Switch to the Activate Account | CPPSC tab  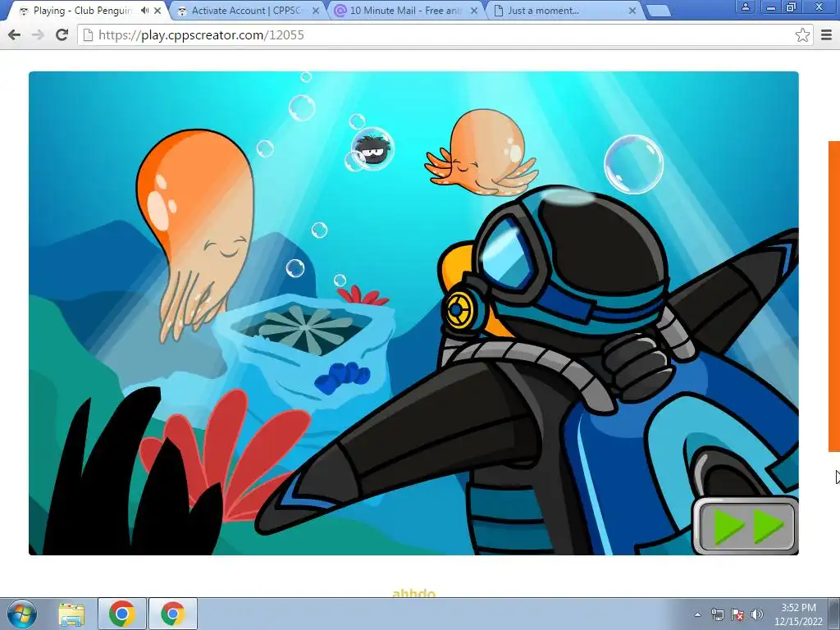pyautogui.click(x=246, y=10)
